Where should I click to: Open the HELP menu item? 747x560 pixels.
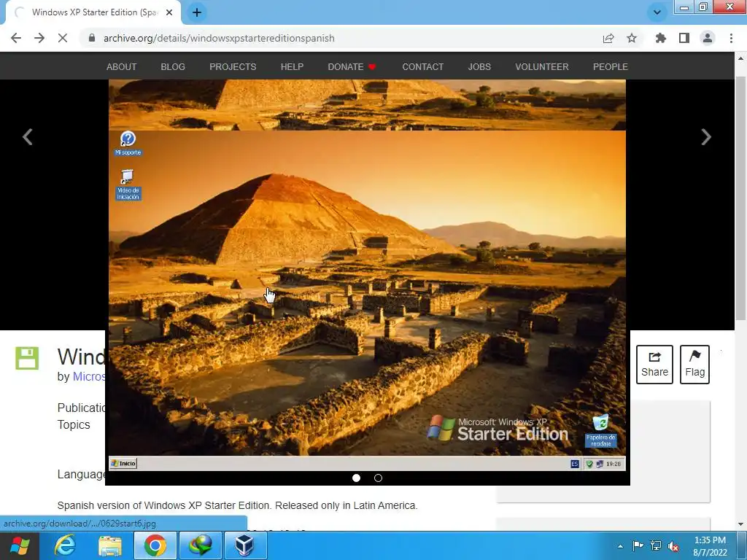tap(292, 66)
